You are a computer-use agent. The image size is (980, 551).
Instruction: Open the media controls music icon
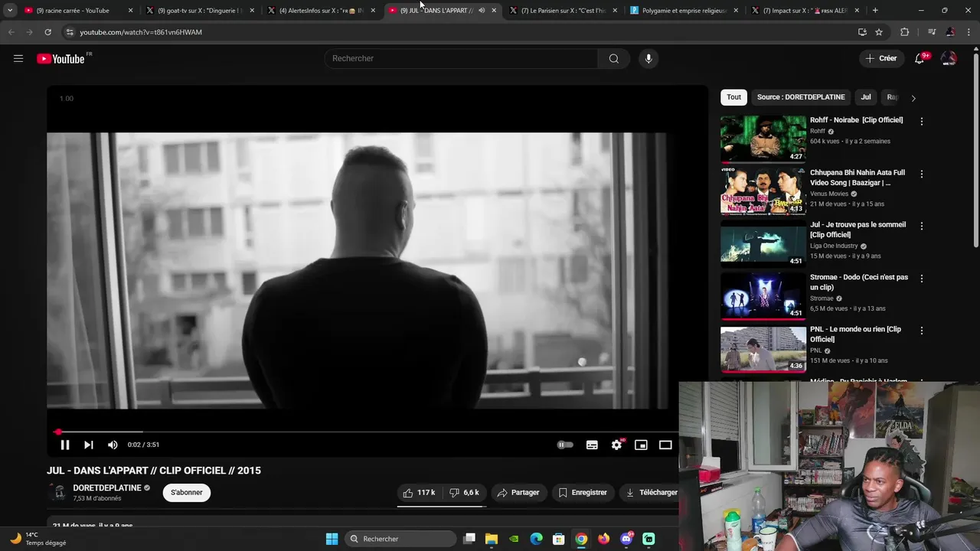(932, 32)
